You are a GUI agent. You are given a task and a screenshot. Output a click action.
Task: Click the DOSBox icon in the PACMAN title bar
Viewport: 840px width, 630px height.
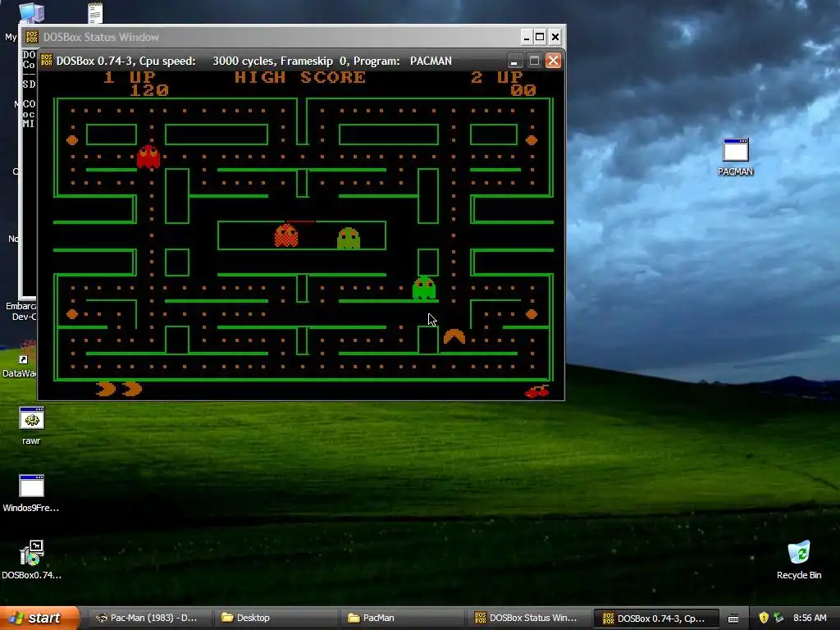coord(47,61)
